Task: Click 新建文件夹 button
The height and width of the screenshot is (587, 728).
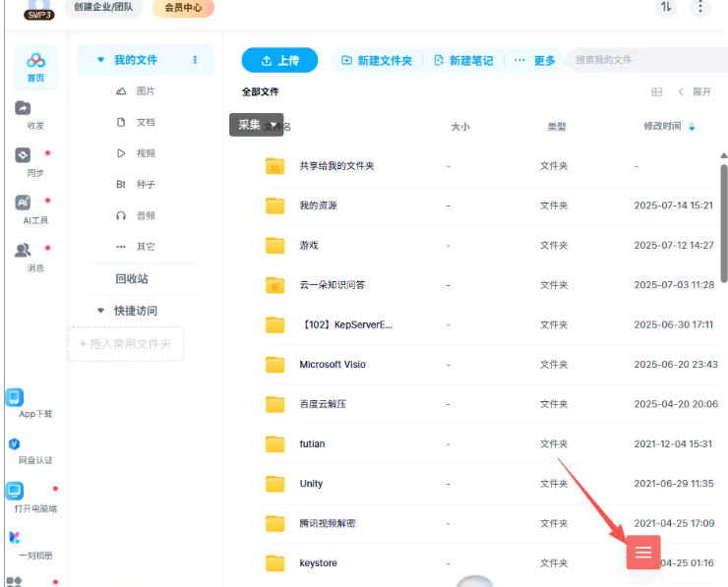Action: (376, 61)
